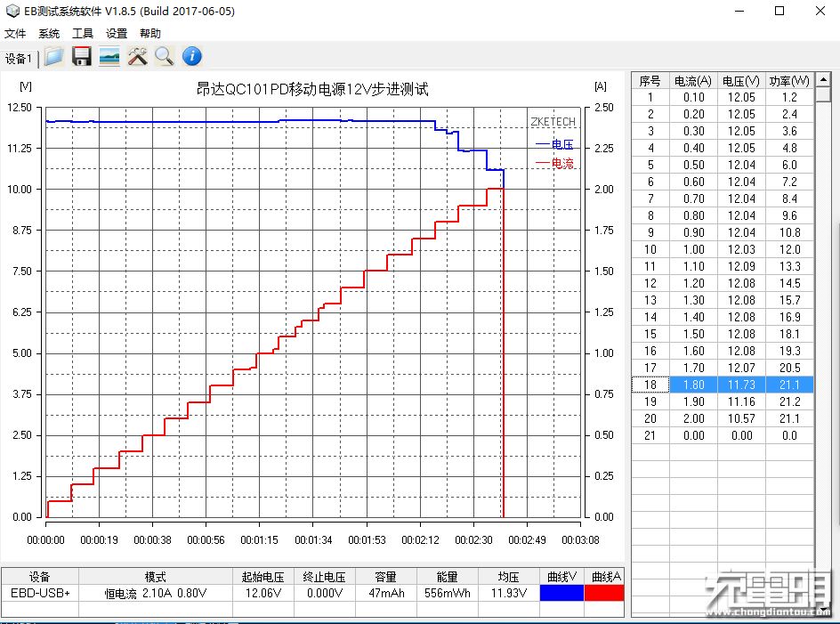Open settings with the hammer and wrench icon
Image resolution: width=840 pixels, height=624 pixels.
(x=137, y=56)
